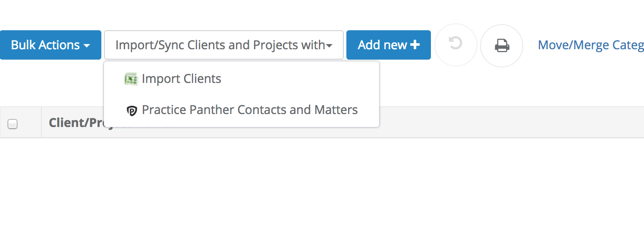Viewport: 644px width, 235px height.
Task: Expand the Bulk Actions caret arrow
Action: pyautogui.click(x=87, y=46)
